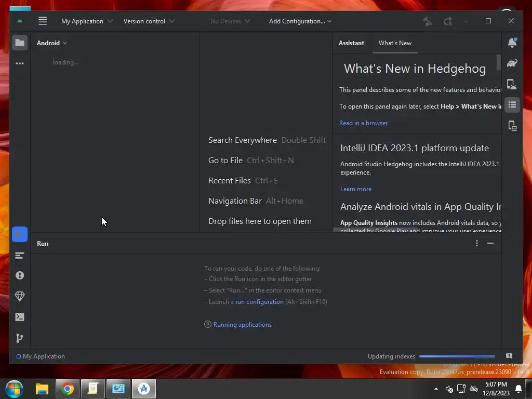The height and width of the screenshot is (399, 532).
Task: Click the status bar reader mode icon
Action: [509, 356]
